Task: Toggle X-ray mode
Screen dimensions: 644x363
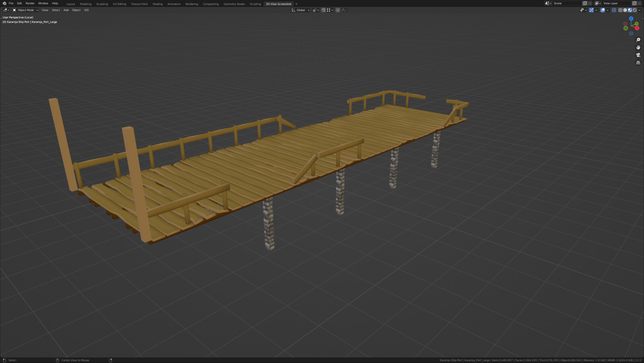Action: click(614, 10)
